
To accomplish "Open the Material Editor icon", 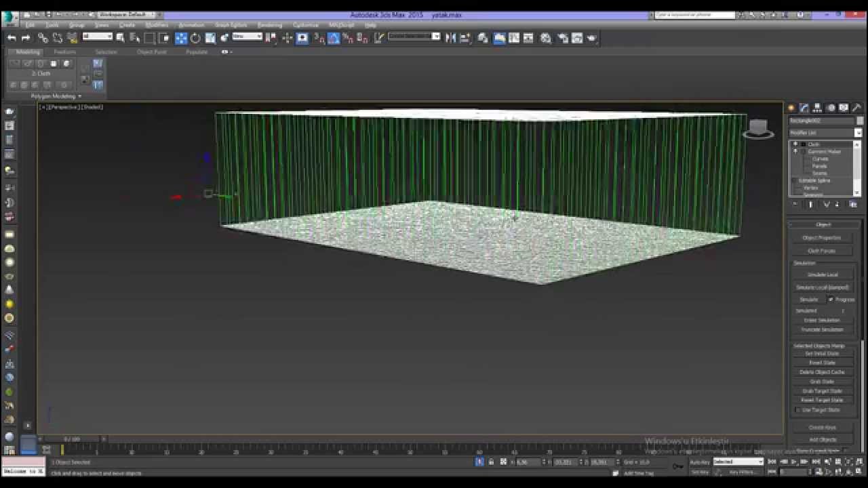I will (x=546, y=38).
